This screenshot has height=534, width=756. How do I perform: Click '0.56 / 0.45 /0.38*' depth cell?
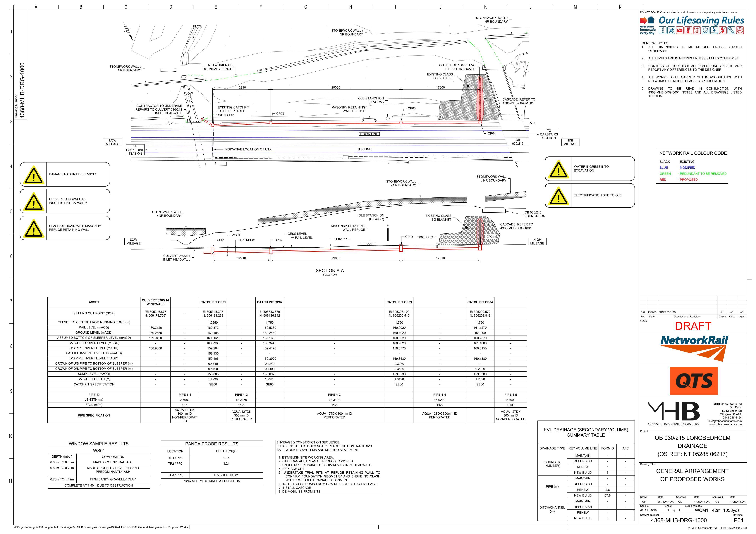[x=226, y=475]
